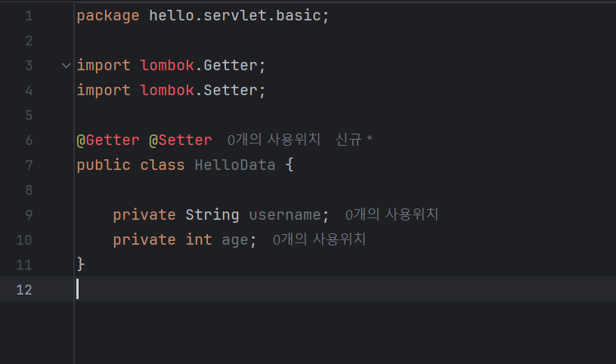The height and width of the screenshot is (364, 616).
Task: Select line number 1 in the gutter
Action: click(29, 16)
